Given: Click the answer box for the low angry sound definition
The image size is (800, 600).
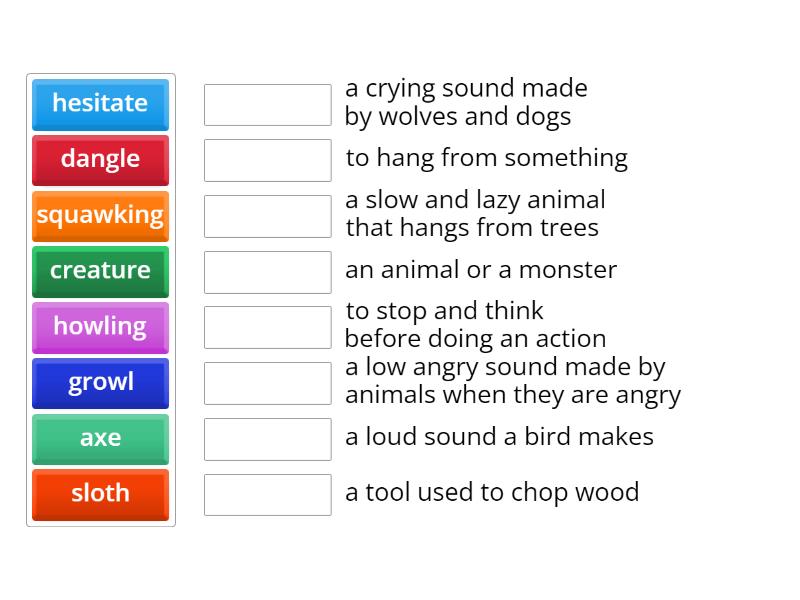Looking at the screenshot, I should (267, 381).
